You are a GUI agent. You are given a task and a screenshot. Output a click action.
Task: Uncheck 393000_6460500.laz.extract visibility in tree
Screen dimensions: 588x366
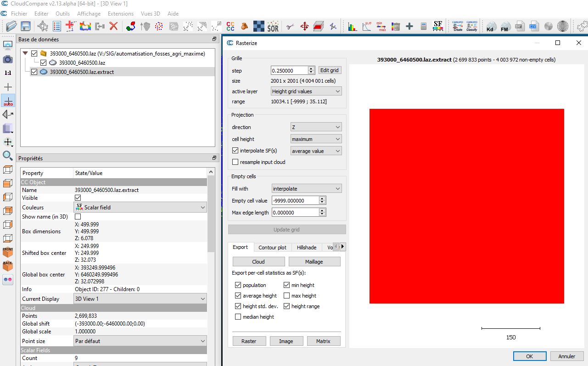[34, 72]
